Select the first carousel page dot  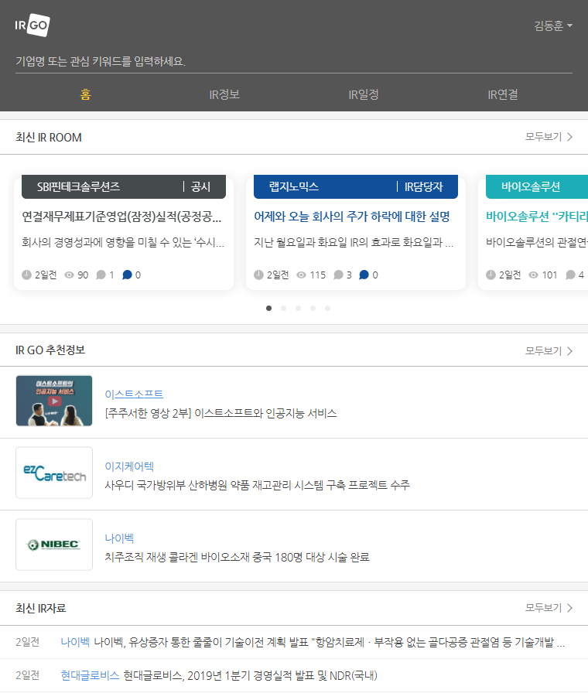point(268,308)
